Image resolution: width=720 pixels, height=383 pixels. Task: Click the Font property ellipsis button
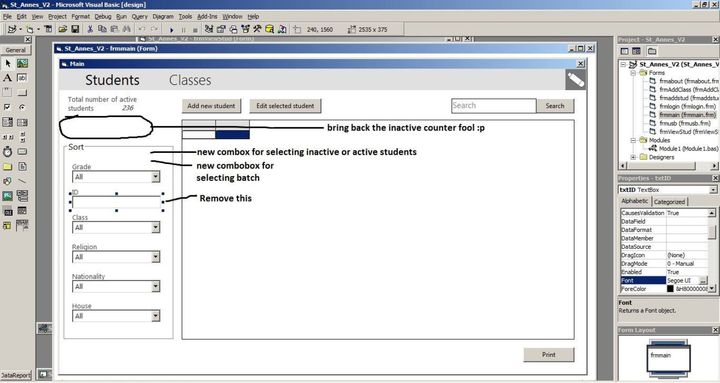(703, 281)
